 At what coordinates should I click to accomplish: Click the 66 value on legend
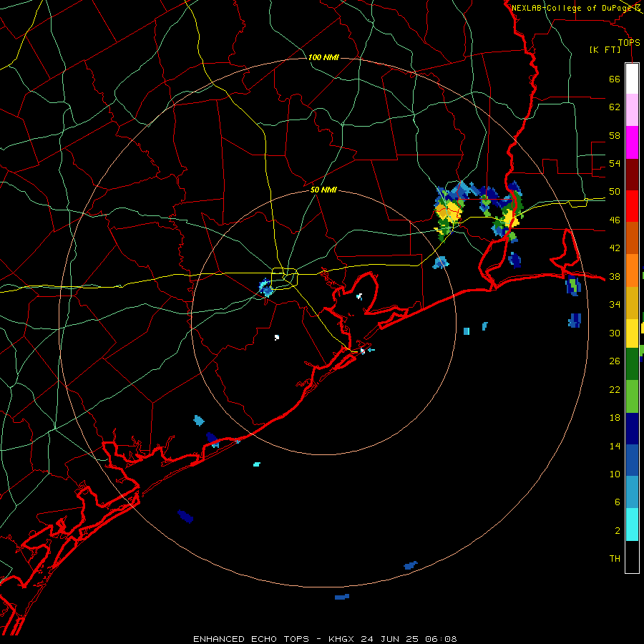[x=615, y=79]
